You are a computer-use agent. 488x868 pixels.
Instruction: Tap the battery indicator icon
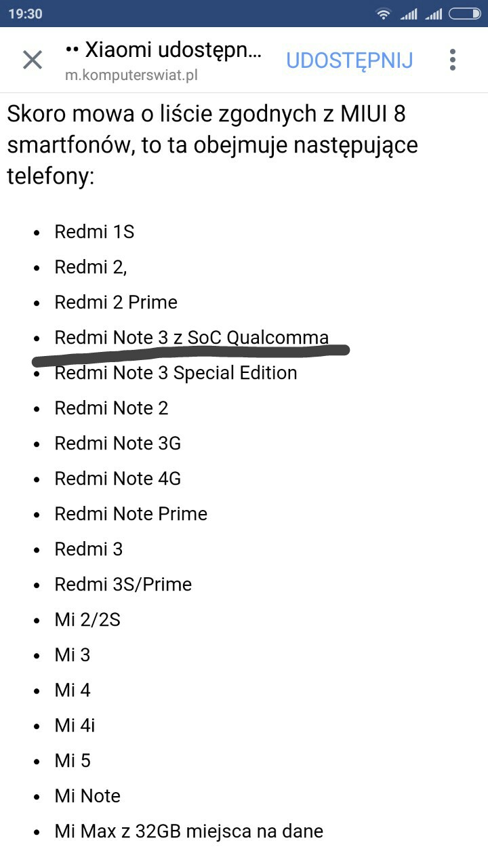coord(465,14)
